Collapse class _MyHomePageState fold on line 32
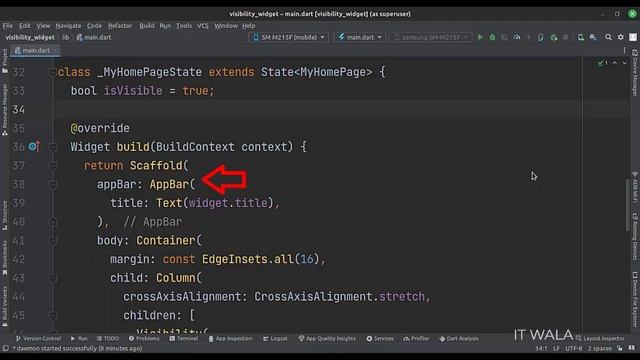 pos(53,72)
